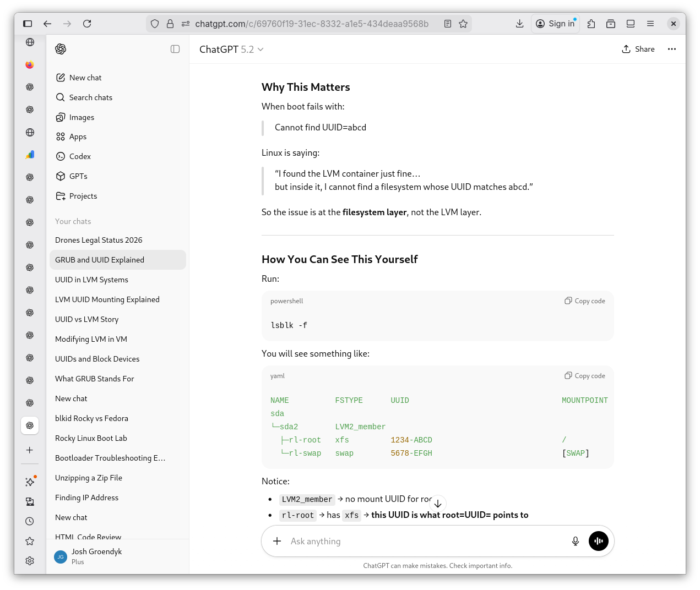Click the microphone dictation icon
700x590 pixels.
point(575,541)
